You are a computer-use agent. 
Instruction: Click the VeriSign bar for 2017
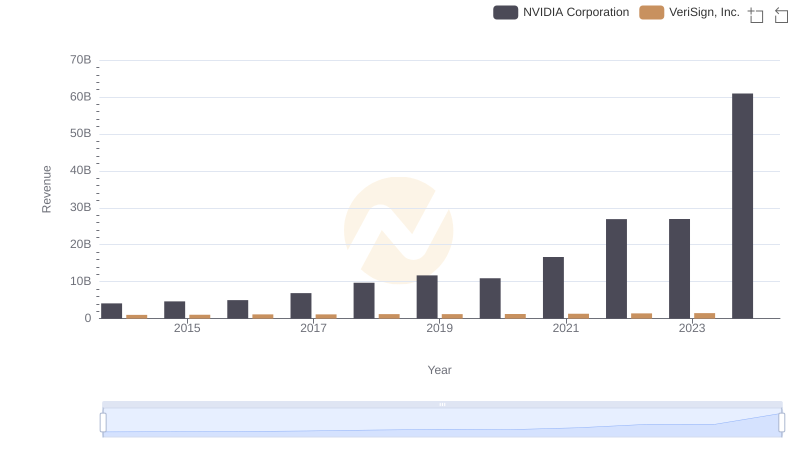click(x=326, y=316)
